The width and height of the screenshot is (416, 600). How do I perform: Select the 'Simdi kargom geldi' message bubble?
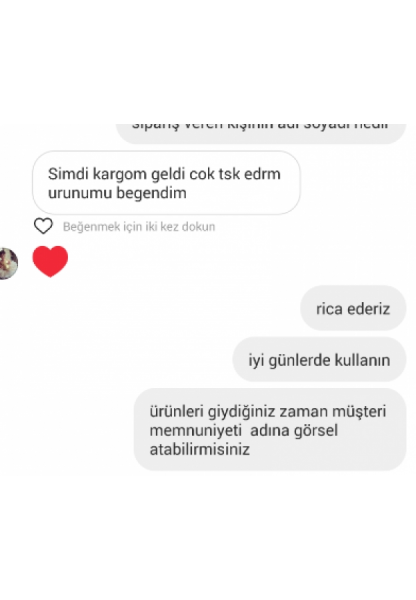click(166, 183)
